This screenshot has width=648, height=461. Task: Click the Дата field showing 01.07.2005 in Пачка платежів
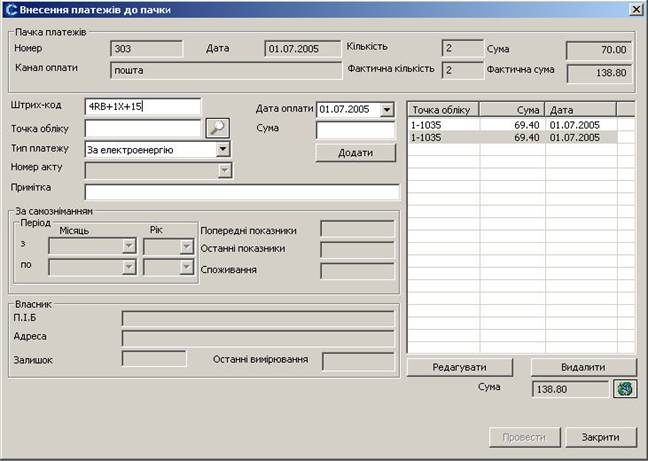click(303, 49)
